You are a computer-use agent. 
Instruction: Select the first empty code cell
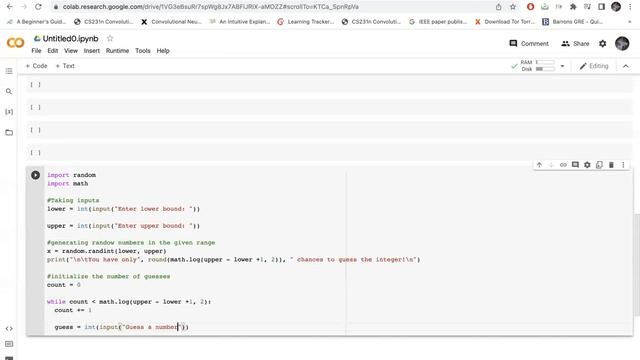coord(330,84)
